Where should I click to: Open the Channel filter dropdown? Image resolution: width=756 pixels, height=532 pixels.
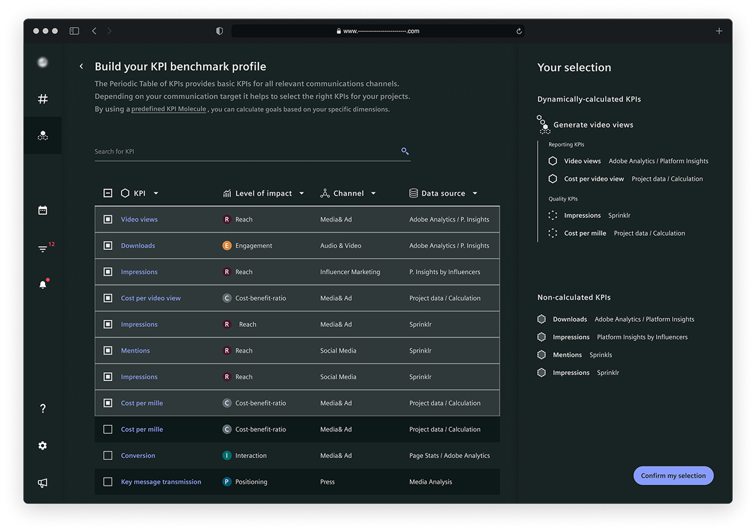(373, 193)
